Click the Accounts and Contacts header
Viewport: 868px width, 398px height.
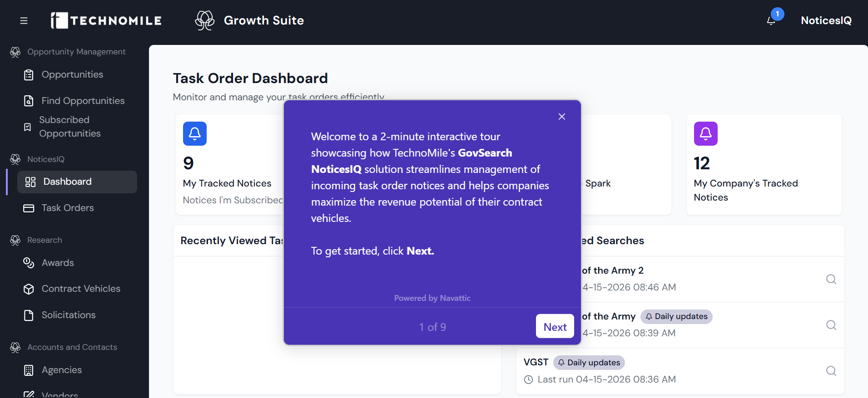point(72,347)
